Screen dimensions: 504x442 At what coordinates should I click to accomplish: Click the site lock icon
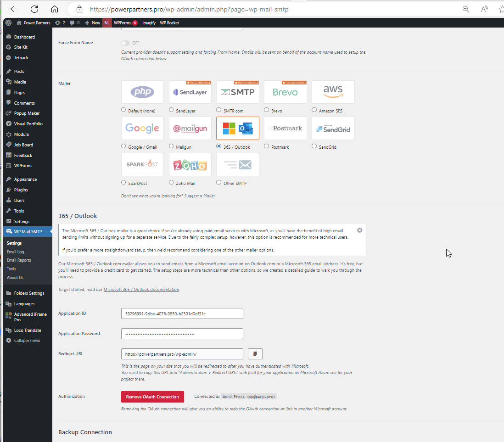click(79, 9)
